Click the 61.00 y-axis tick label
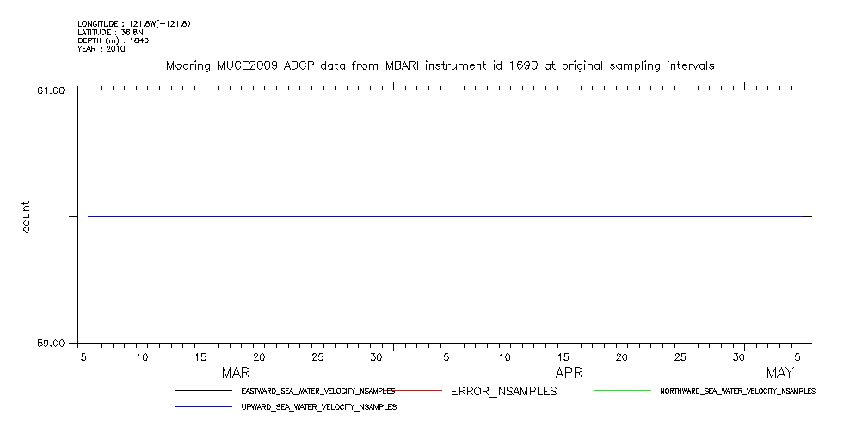Image resolution: width=868 pixels, height=434 pixels. point(52,90)
